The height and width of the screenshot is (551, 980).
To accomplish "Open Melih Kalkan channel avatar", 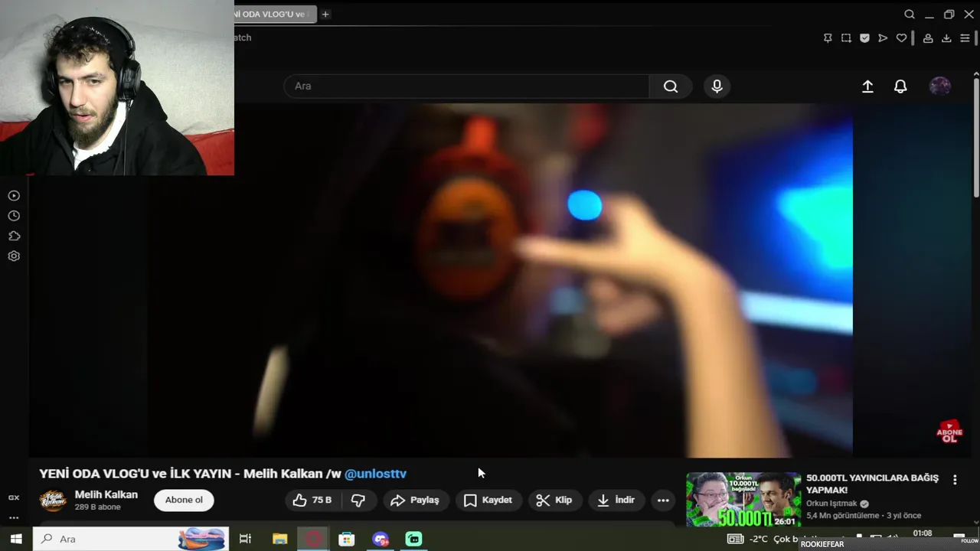I will tap(53, 500).
